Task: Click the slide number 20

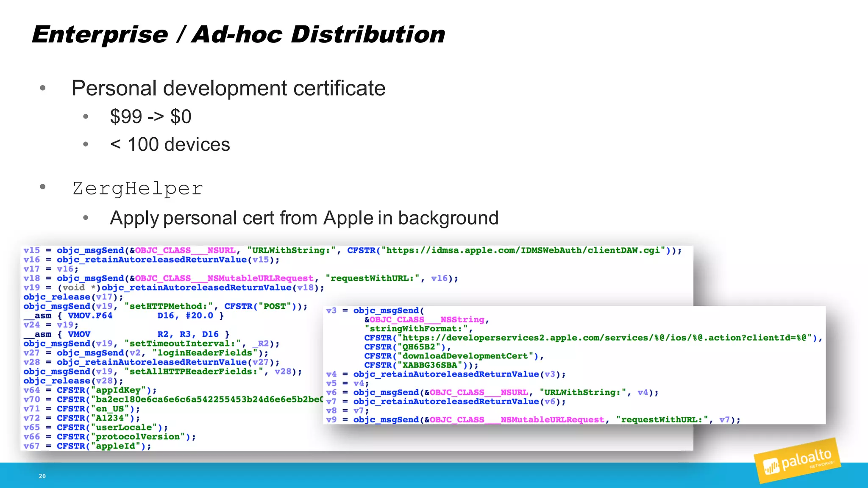Action: click(x=42, y=476)
